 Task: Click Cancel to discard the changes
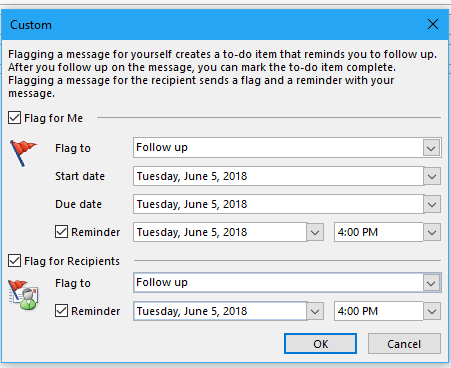coord(404,344)
